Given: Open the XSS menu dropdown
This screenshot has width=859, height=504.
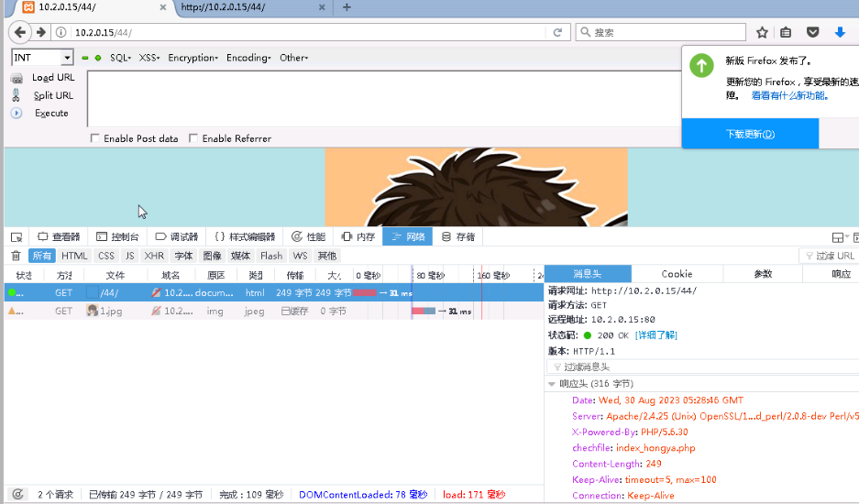Looking at the screenshot, I should [149, 58].
